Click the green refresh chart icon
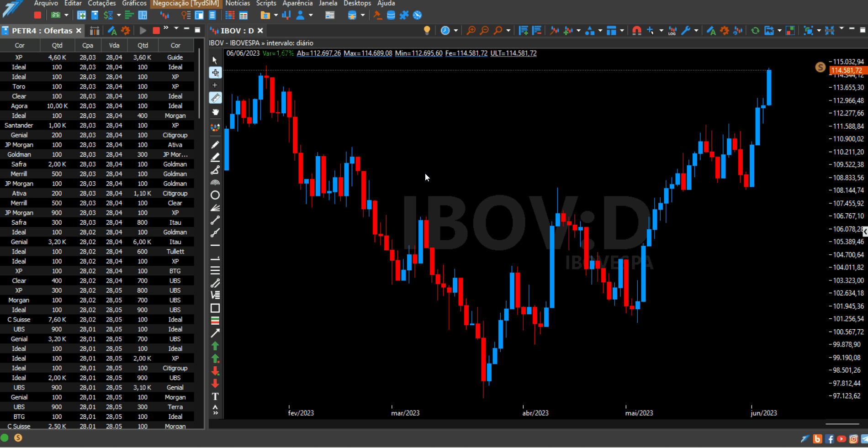Image resolution: width=868 pixels, height=448 pixels. tap(755, 31)
